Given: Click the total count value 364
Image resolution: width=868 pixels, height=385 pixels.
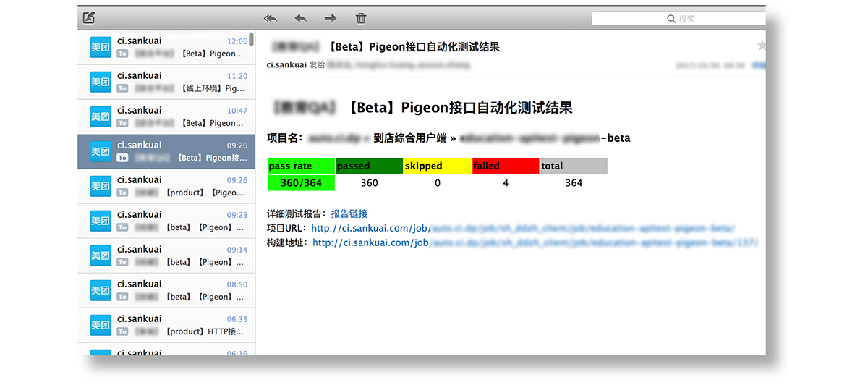Looking at the screenshot, I should (x=574, y=183).
